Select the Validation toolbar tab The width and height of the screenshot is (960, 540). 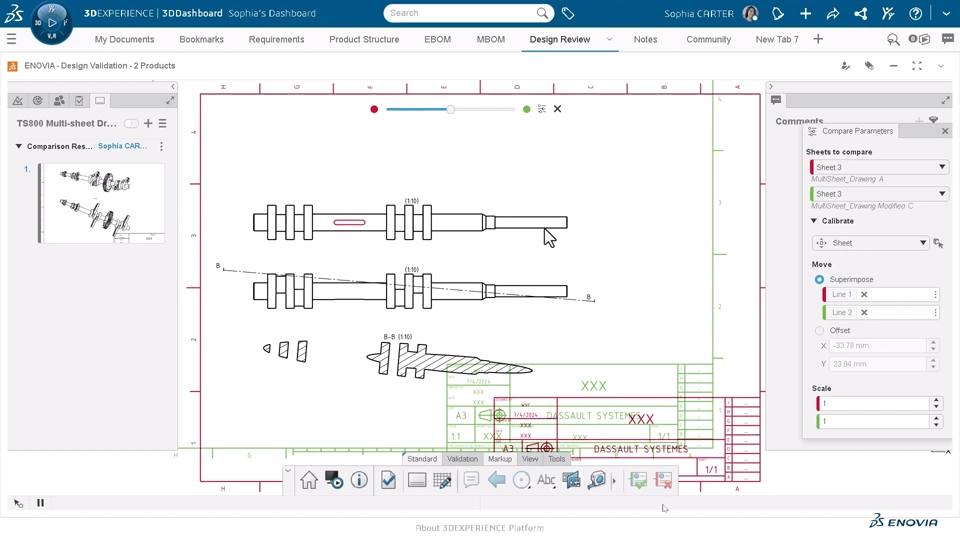click(x=462, y=459)
